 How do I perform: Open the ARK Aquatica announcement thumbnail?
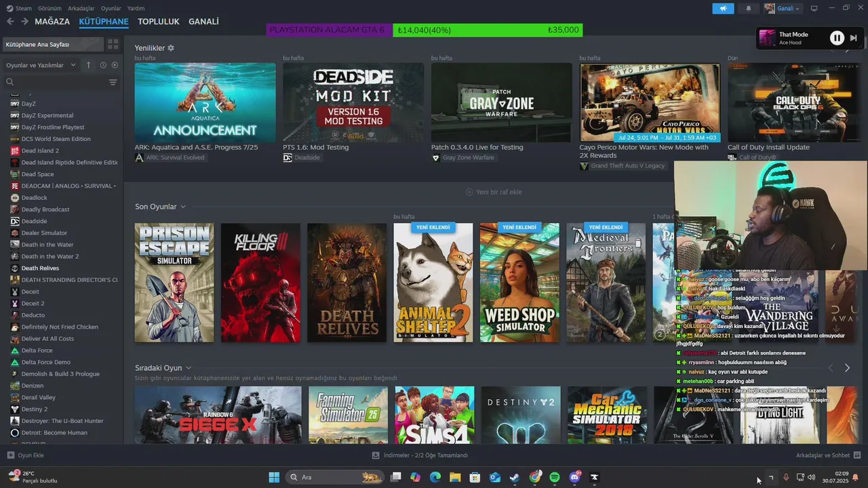pos(205,102)
